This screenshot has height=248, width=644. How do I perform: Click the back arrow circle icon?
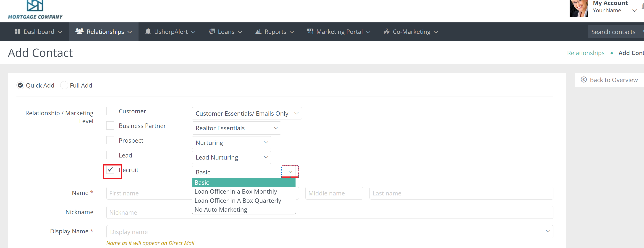pyautogui.click(x=584, y=80)
